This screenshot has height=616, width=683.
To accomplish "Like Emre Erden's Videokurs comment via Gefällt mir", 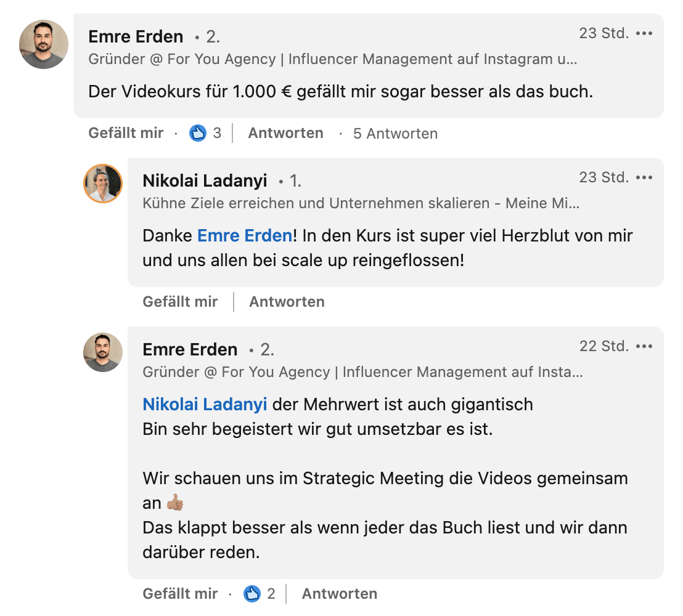I will (126, 133).
